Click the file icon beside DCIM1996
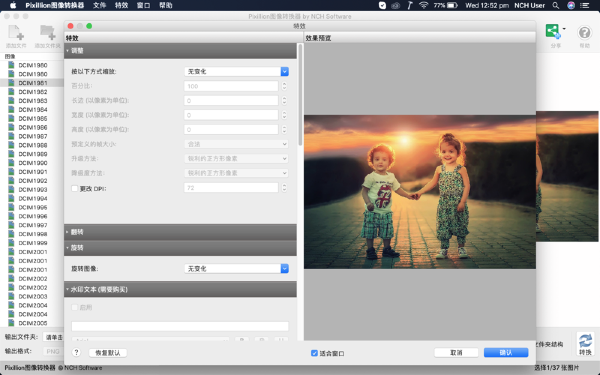 [x=11, y=216]
